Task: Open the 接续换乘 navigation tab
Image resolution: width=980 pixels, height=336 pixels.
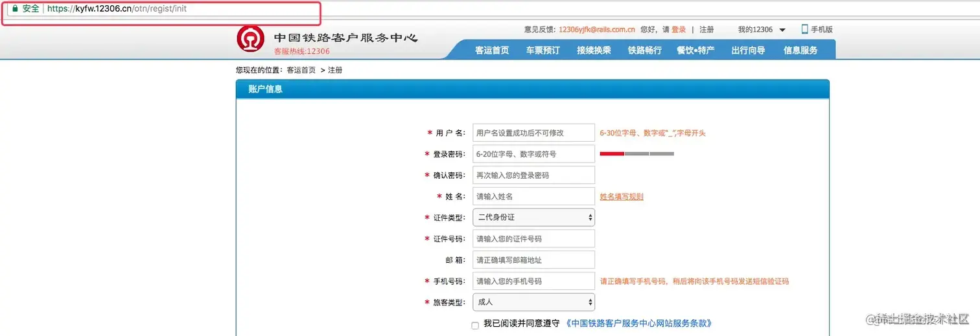Action: click(x=594, y=50)
